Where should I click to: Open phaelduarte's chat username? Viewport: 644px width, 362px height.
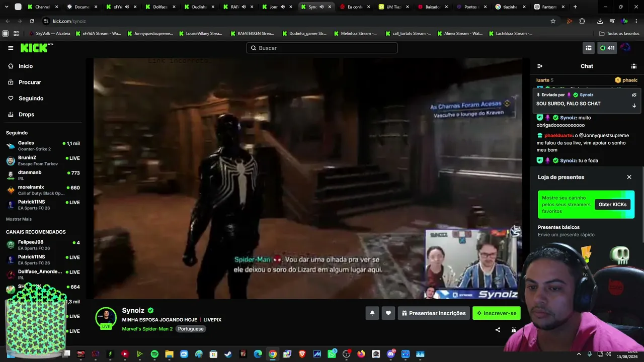coord(558,135)
